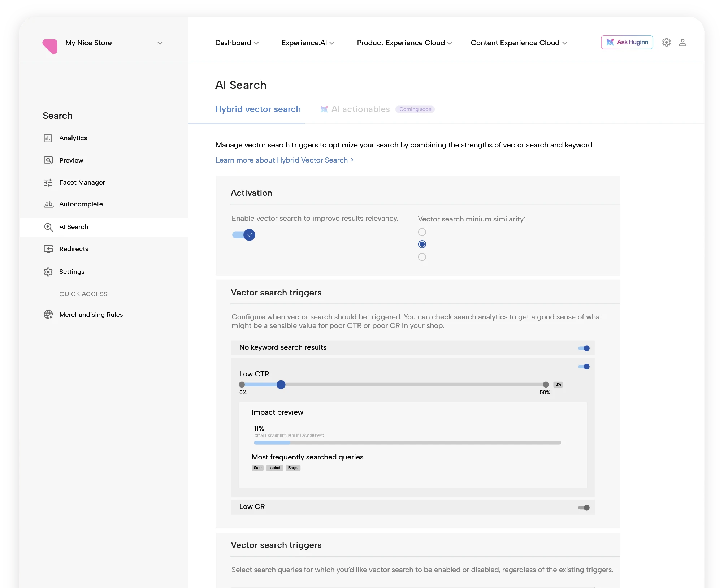Expand the Dashboard menu chevron
Screen dimensions: 724x588
tap(256, 43)
